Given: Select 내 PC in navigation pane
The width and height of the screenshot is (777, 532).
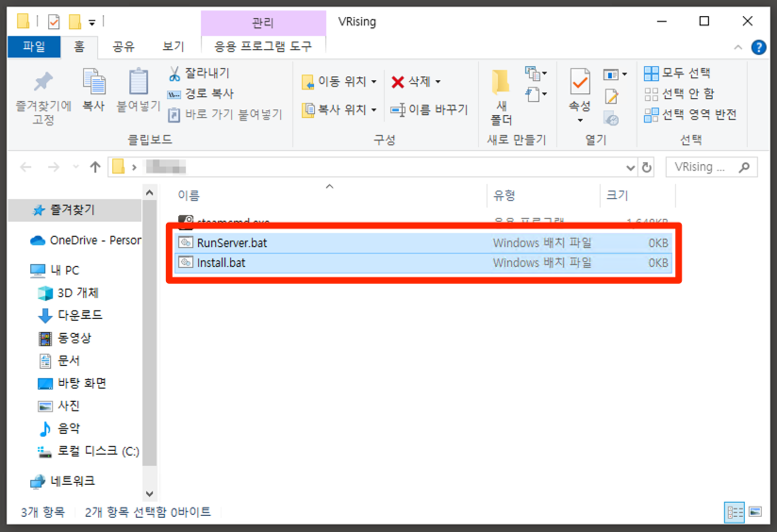Looking at the screenshot, I should (55, 271).
